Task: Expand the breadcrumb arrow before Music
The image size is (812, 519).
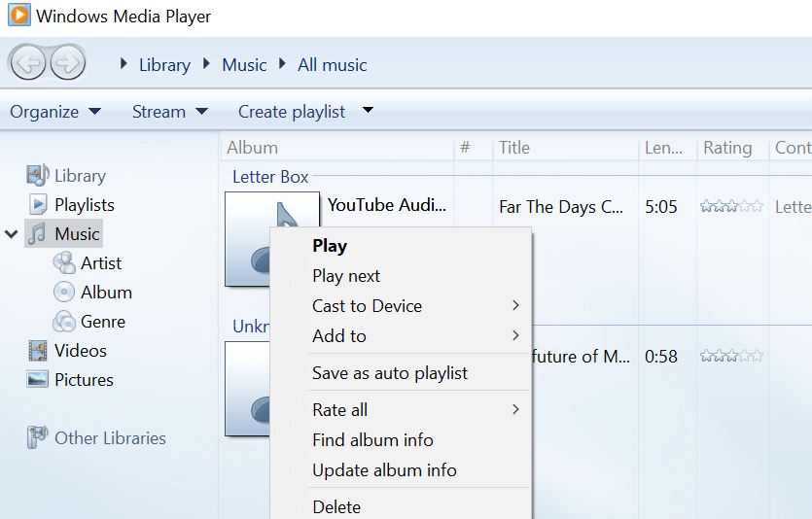Action: [206, 63]
